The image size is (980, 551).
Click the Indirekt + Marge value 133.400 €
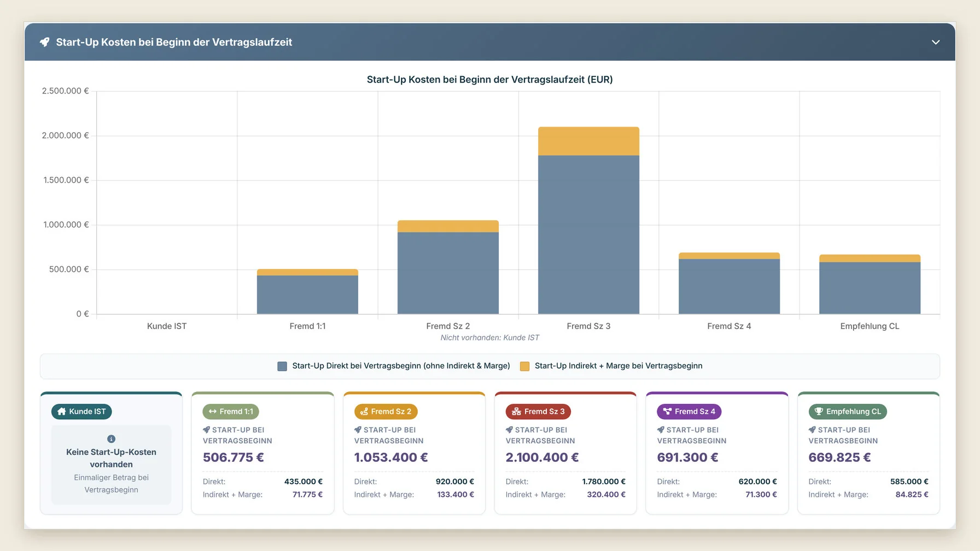(456, 495)
